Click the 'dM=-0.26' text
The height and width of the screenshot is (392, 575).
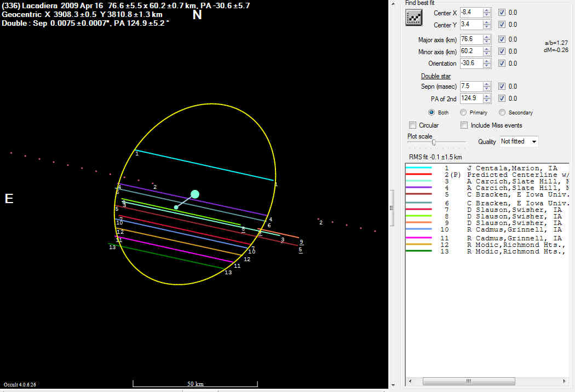[556, 50]
